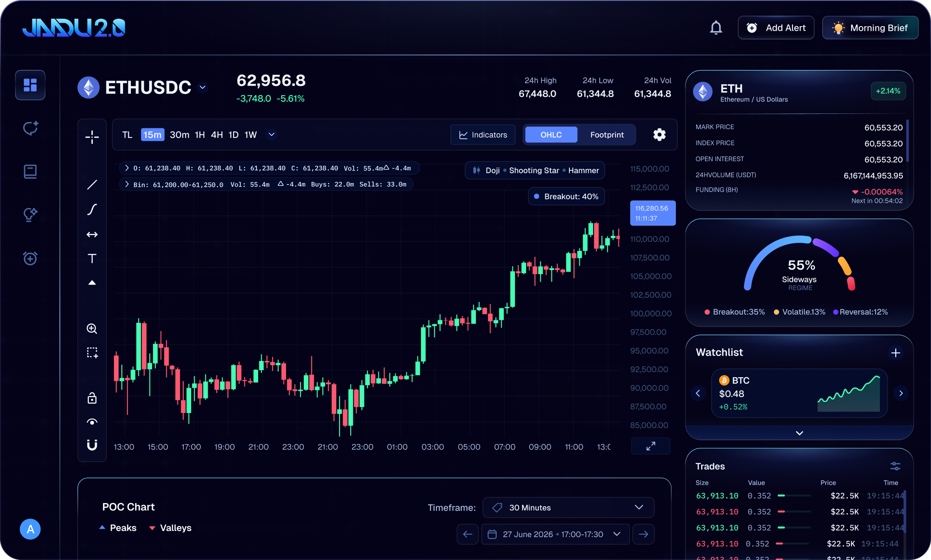Select the text annotation tool
This screenshot has height=560, width=931.
[x=92, y=258]
